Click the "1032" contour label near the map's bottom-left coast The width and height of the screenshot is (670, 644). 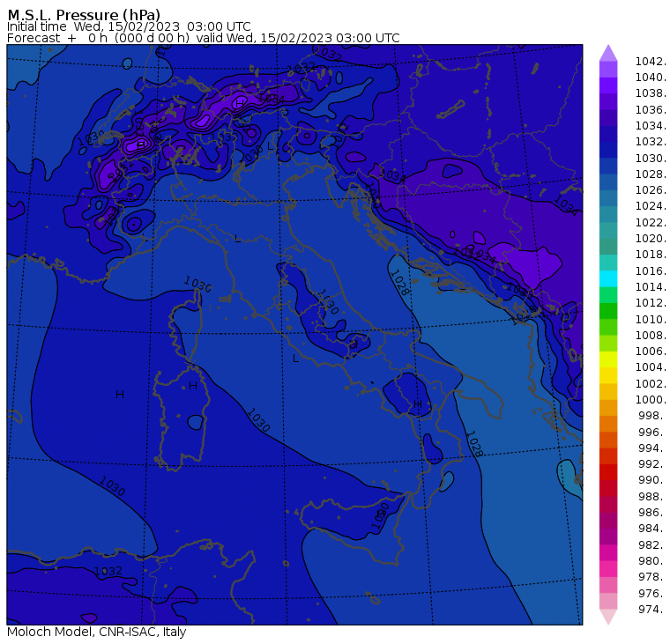[x=108, y=571]
